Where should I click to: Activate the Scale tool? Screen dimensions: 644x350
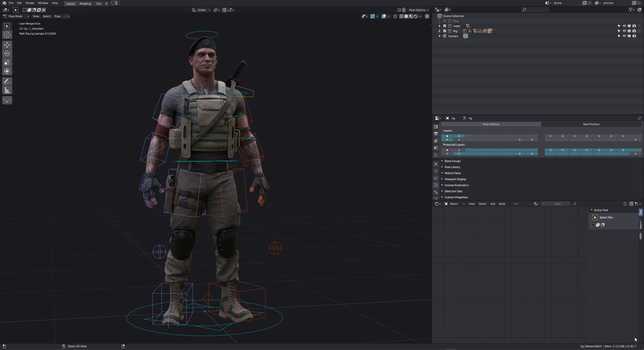coord(7,62)
